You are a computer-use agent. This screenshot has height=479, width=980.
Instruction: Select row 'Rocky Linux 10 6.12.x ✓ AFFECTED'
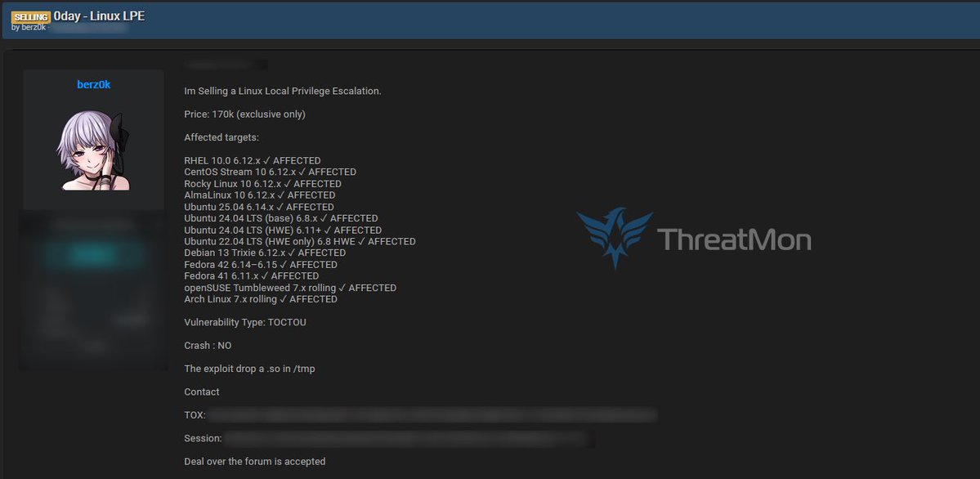pyautogui.click(x=262, y=184)
